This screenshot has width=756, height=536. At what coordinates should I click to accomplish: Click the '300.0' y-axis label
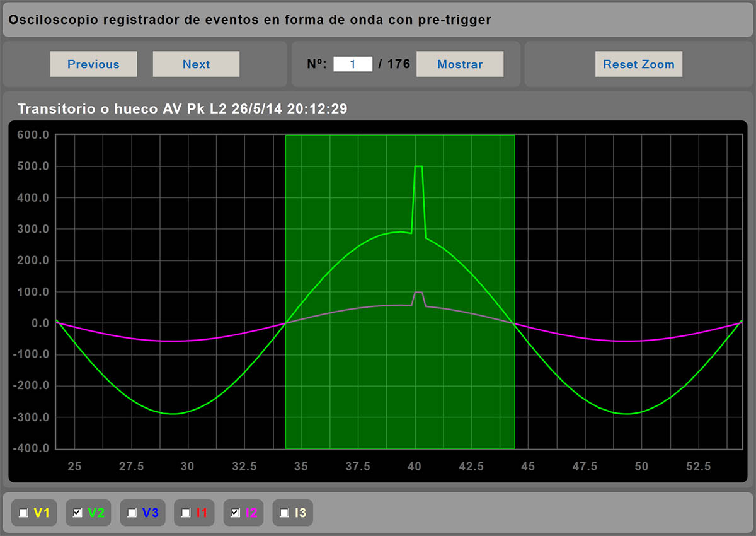coord(34,229)
